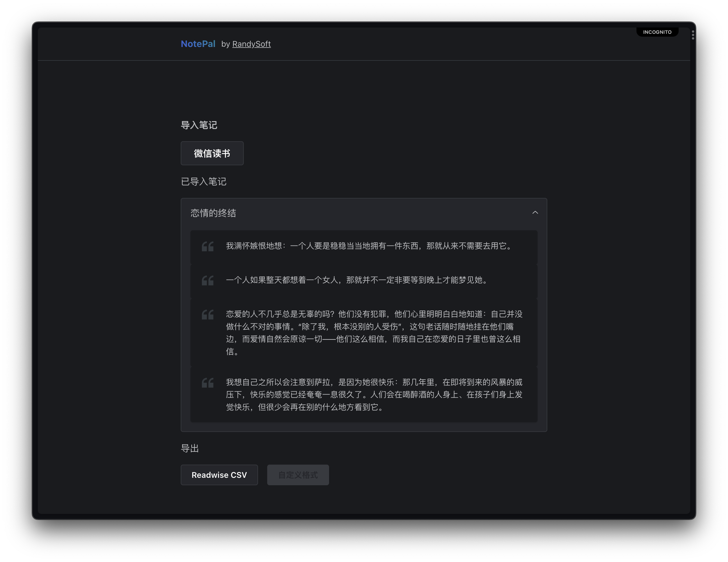This screenshot has height=562, width=728.
Task: Click quote icon of third note
Action: pos(207,314)
